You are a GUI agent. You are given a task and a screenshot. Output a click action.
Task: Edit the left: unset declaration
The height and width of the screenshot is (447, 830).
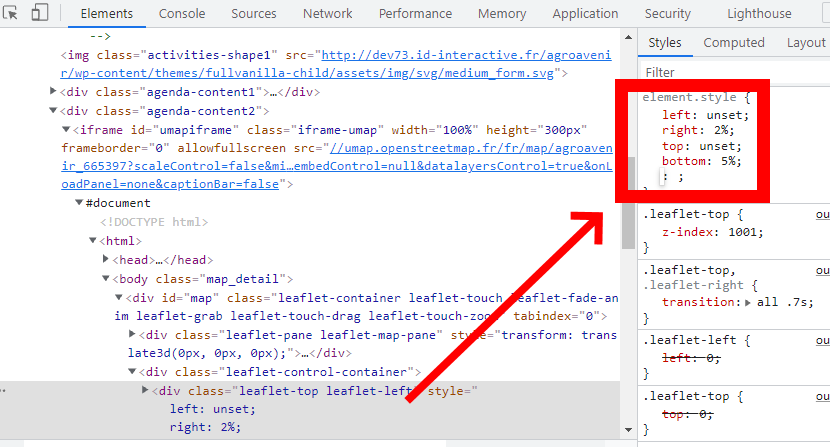pyautogui.click(x=705, y=115)
